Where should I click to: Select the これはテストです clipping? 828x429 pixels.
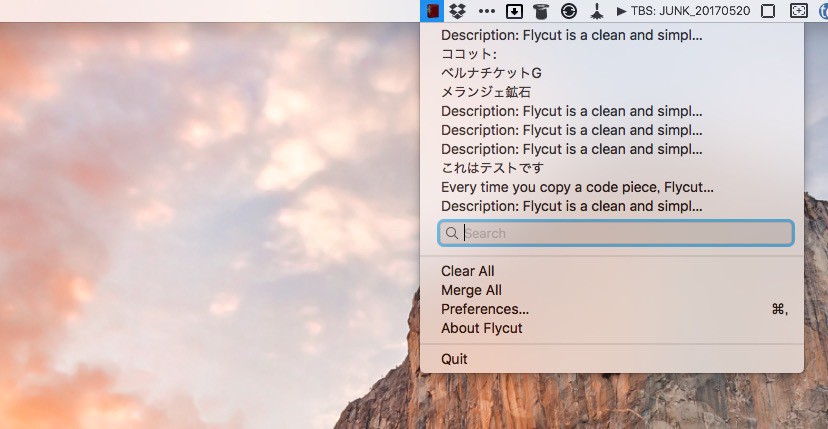click(612, 168)
